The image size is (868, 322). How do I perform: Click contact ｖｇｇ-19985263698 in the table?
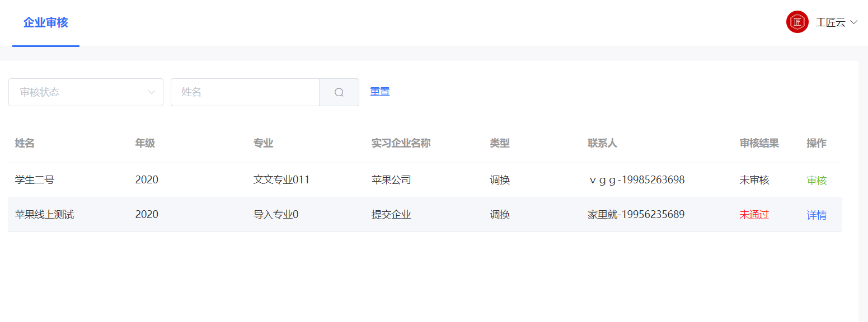pyautogui.click(x=636, y=180)
